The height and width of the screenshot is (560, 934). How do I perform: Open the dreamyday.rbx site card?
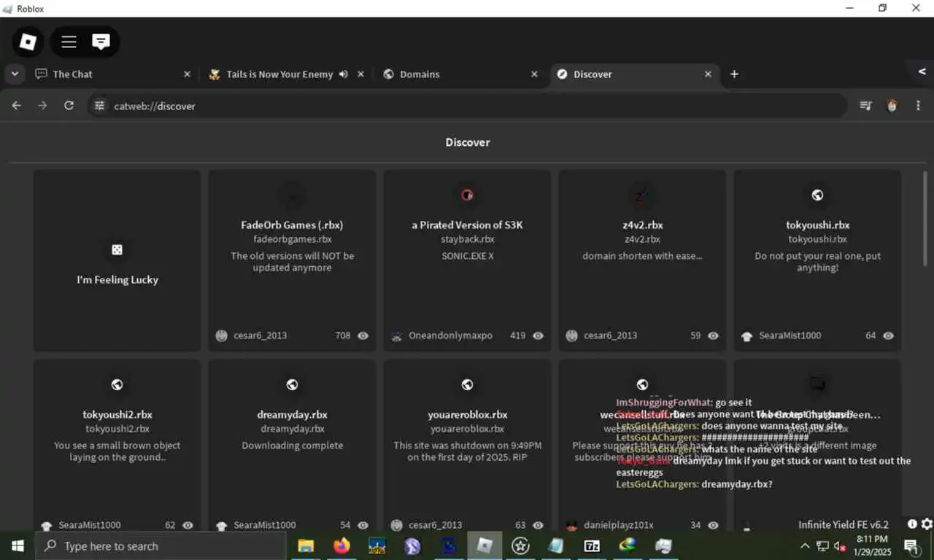tap(292, 446)
